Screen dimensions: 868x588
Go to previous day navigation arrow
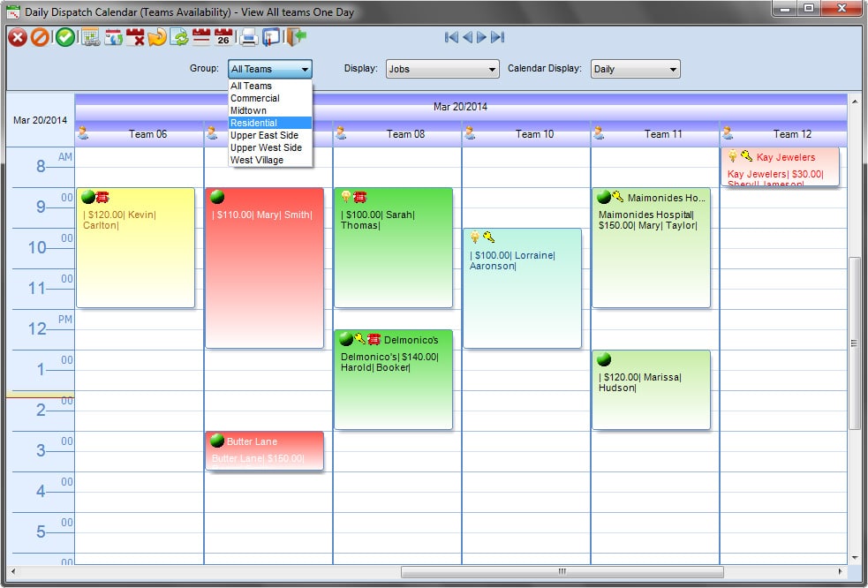pos(468,37)
